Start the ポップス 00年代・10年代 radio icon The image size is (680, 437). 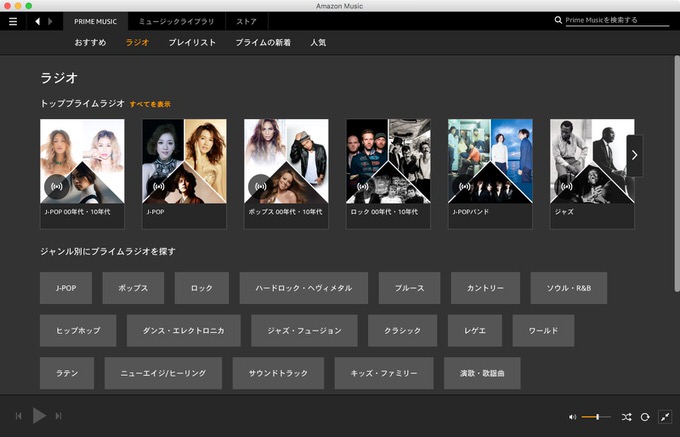[x=260, y=186]
